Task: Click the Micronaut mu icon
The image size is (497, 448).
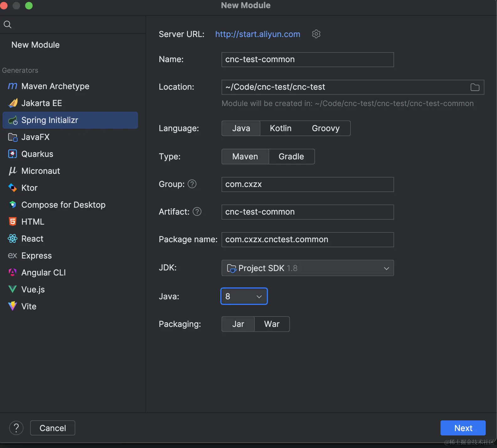Action: click(13, 171)
